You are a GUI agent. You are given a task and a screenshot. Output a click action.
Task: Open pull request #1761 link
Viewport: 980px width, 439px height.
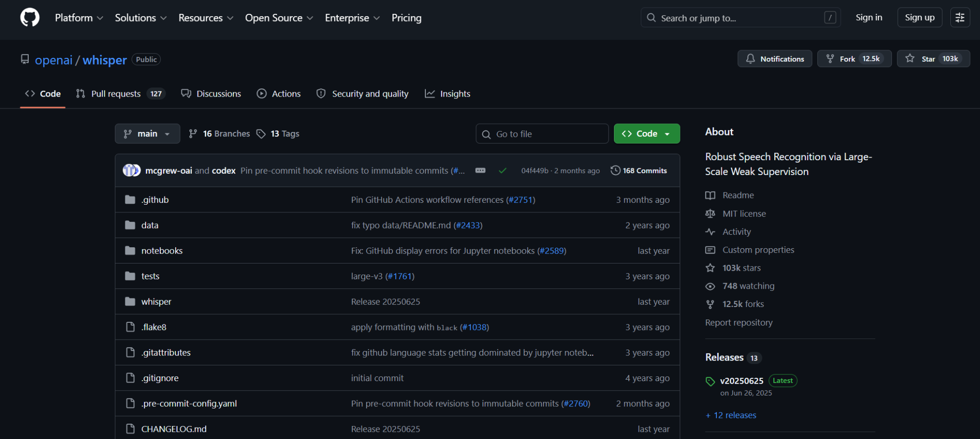point(400,276)
